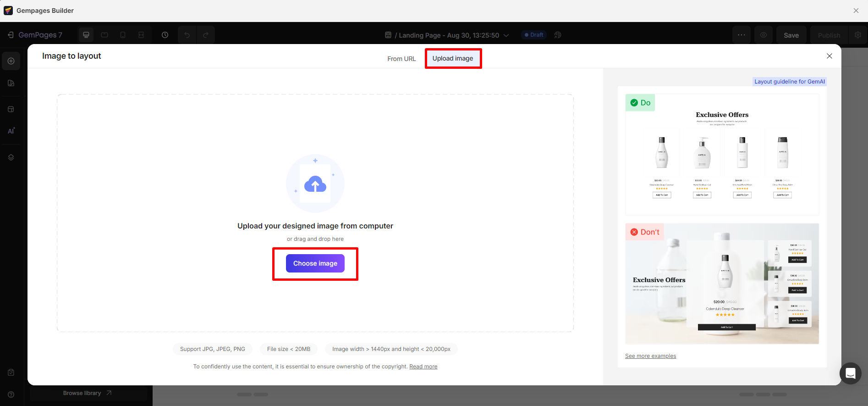The image size is (868, 406).
Task: Open the AI tool in left sidebar
Action: coord(11,131)
